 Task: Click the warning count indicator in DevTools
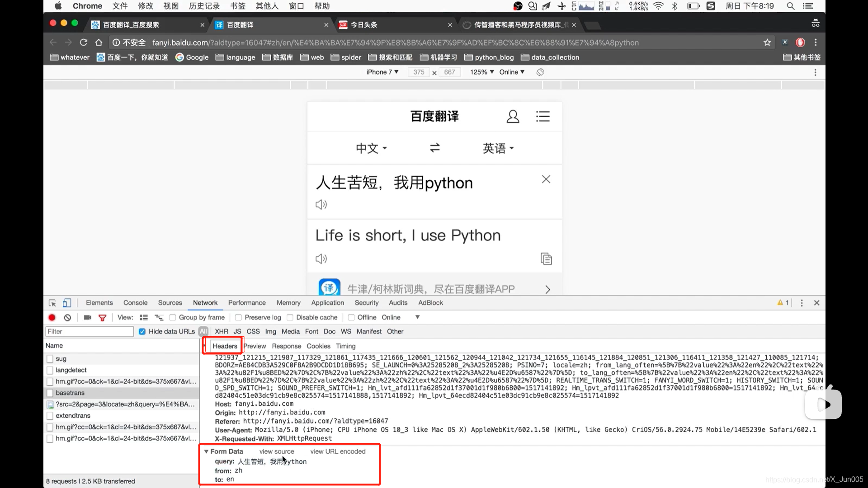click(783, 303)
